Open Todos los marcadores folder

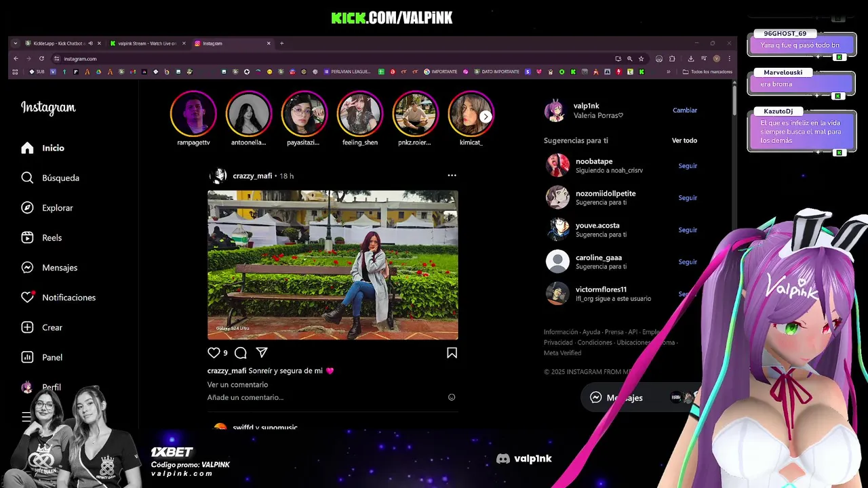click(x=707, y=71)
